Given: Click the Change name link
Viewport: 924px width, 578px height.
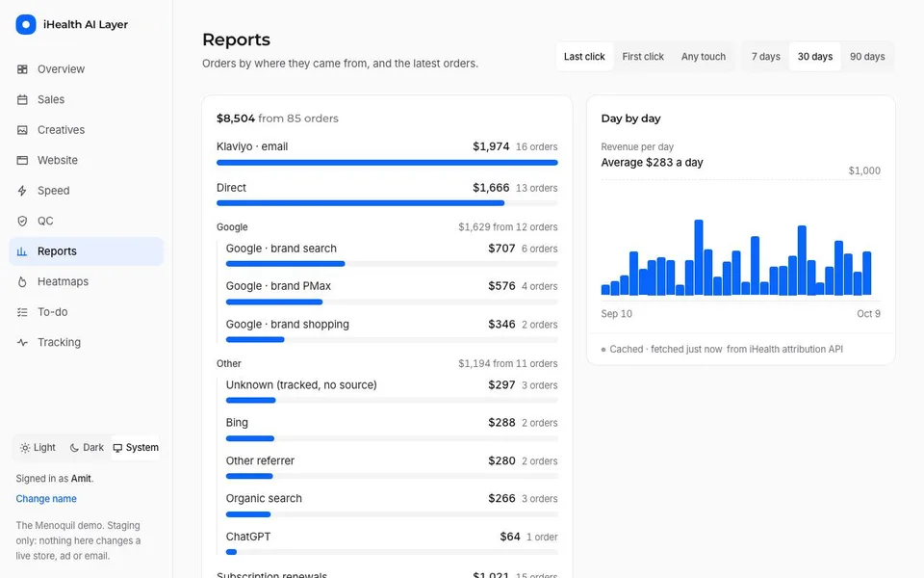Looking at the screenshot, I should tap(46, 499).
